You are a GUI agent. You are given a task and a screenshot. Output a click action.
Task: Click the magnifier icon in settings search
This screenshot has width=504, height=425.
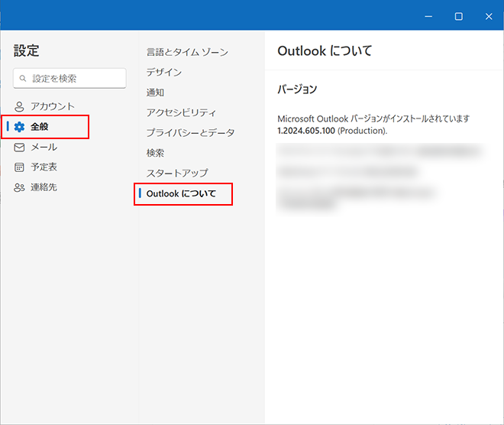click(24, 79)
